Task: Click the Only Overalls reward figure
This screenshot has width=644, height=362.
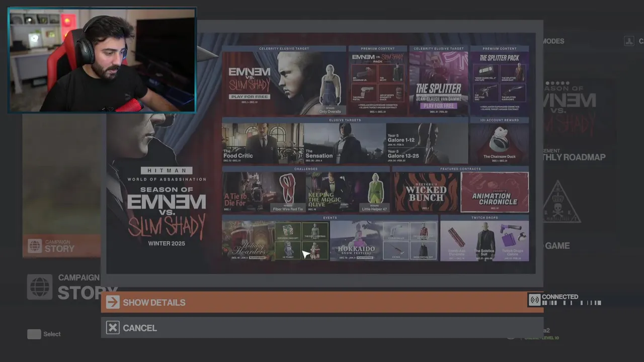Action: point(330,85)
